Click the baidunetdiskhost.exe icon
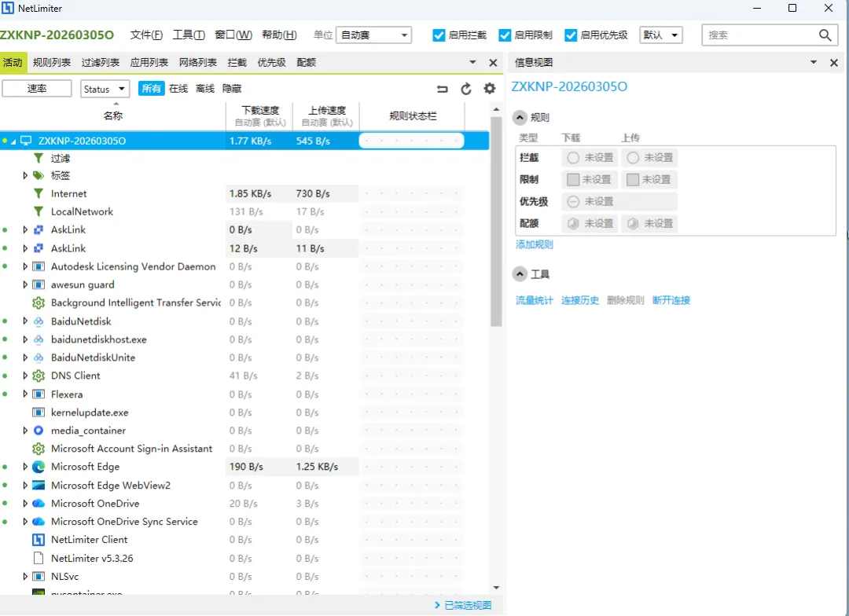849x616 pixels. pyautogui.click(x=39, y=339)
